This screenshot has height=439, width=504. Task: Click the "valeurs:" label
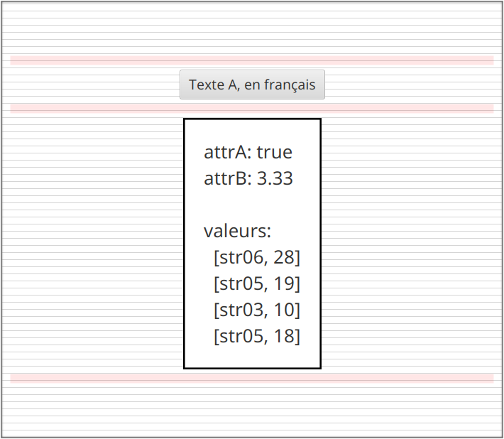point(238,231)
